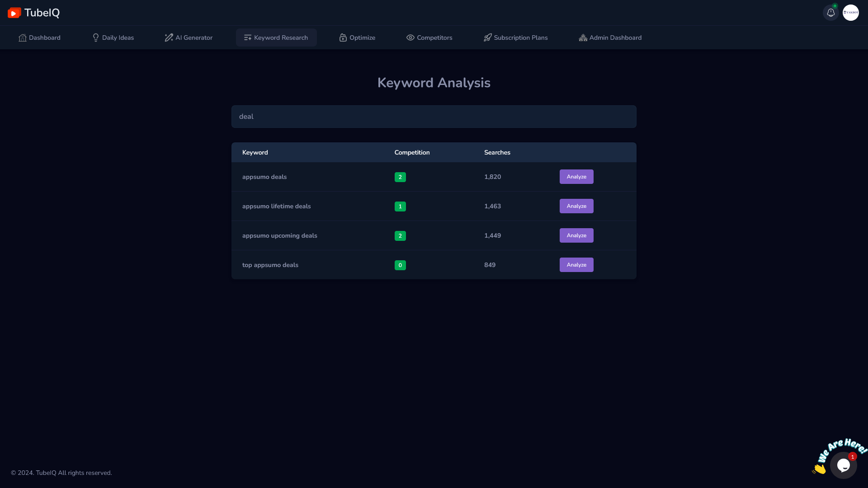868x488 pixels.
Task: Analyze 'appsumo lifetime deals' keyword
Action: (x=576, y=206)
